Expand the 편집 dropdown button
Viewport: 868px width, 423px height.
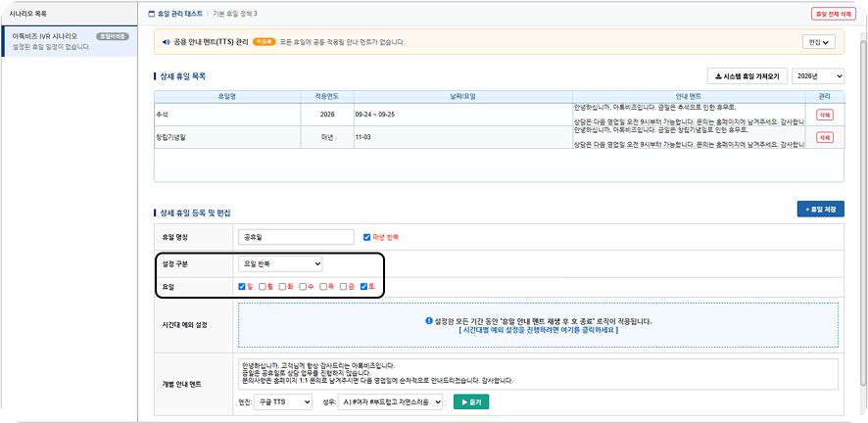819,42
